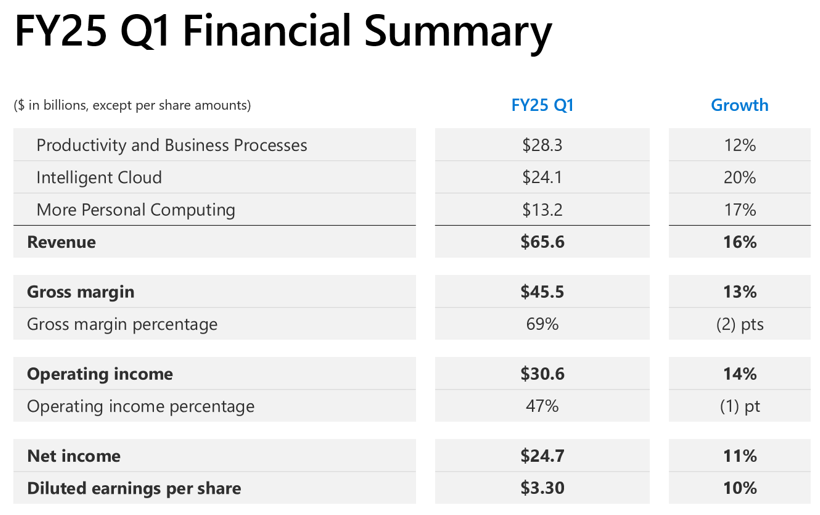Select the Net income row label
Viewport: 820px width, 515px height.
(74, 456)
